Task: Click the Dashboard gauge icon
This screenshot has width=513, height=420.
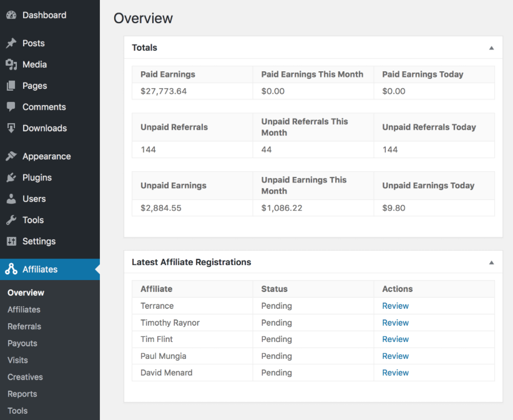Action: pos(11,15)
